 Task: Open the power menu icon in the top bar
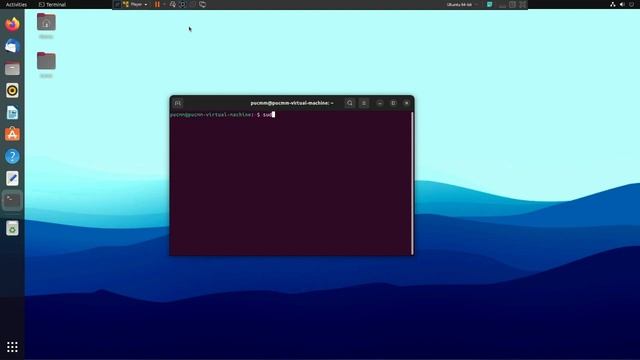point(631,4)
